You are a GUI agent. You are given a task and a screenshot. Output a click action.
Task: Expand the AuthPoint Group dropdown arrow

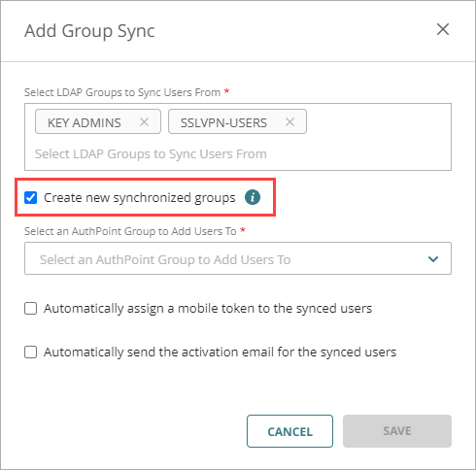pos(433,259)
